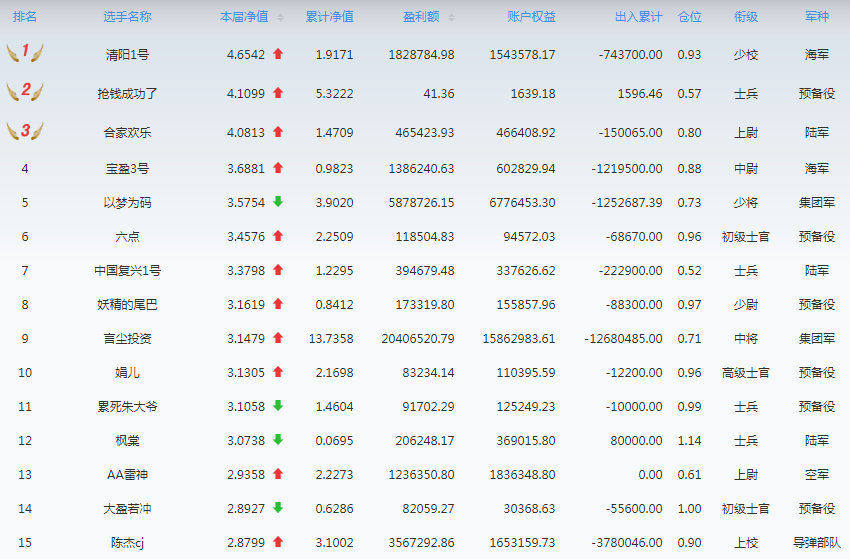
Task: Open player 宝盈3号
Action: 127,169
